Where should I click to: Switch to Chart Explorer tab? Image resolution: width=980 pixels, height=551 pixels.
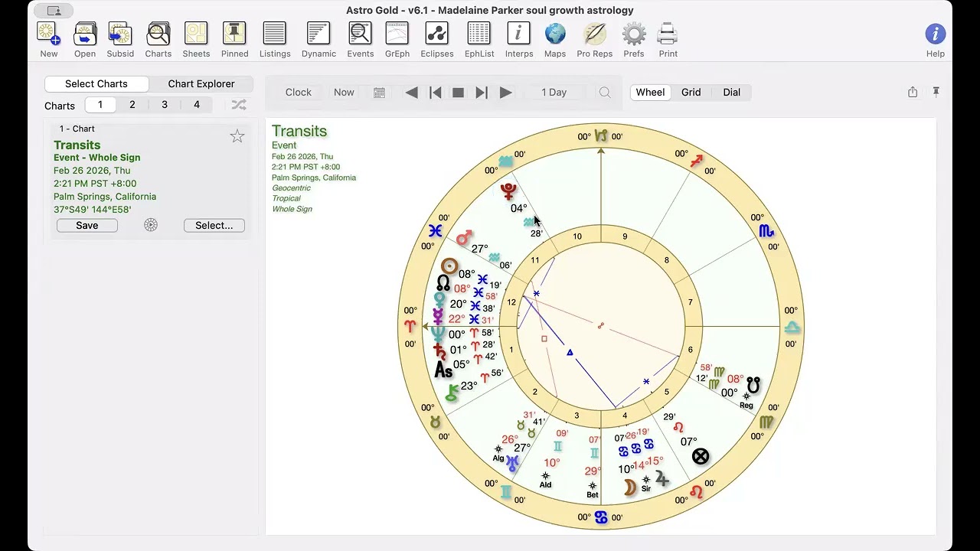pyautogui.click(x=201, y=83)
